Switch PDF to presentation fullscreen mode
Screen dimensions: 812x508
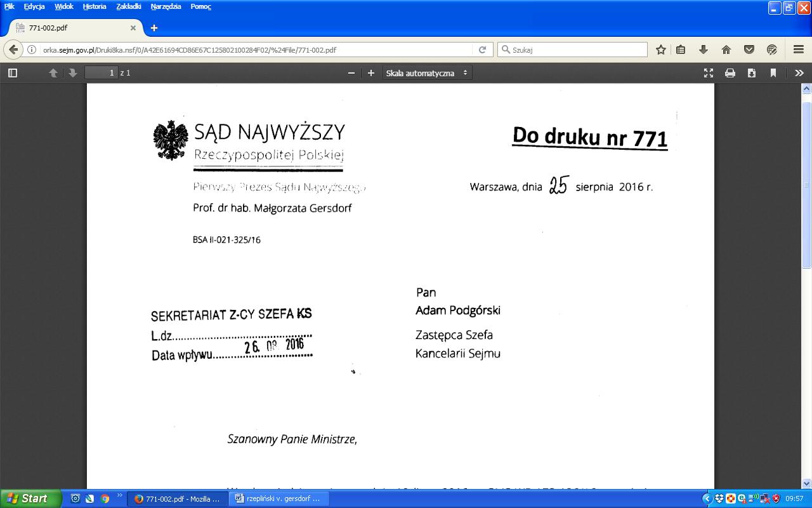(709, 73)
